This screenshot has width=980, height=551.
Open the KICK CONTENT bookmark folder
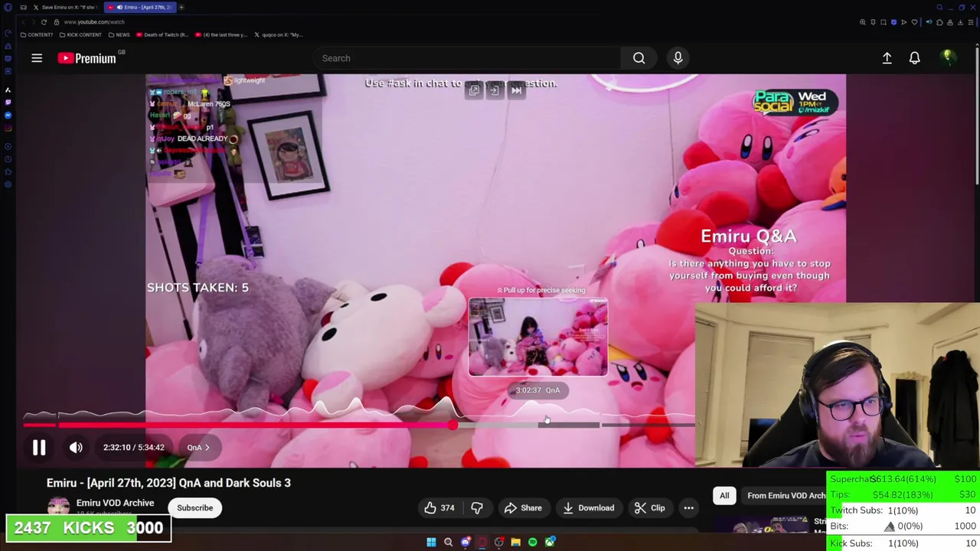pyautogui.click(x=80, y=34)
